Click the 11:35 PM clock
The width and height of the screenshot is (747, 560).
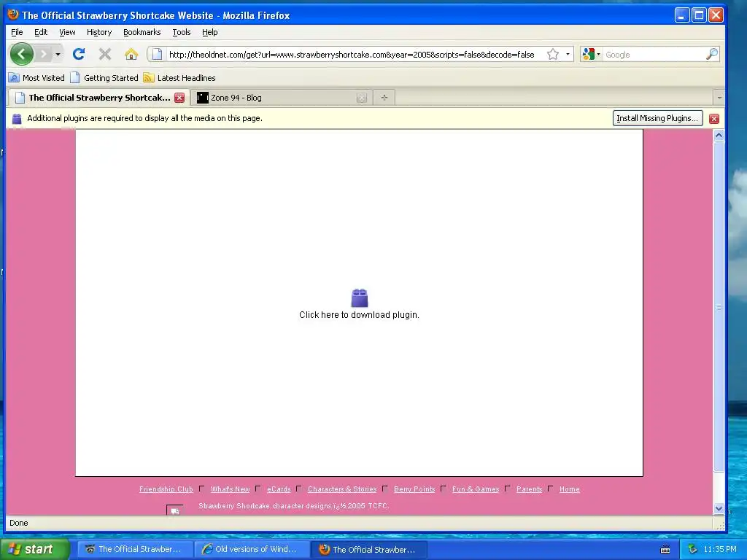(x=720, y=549)
